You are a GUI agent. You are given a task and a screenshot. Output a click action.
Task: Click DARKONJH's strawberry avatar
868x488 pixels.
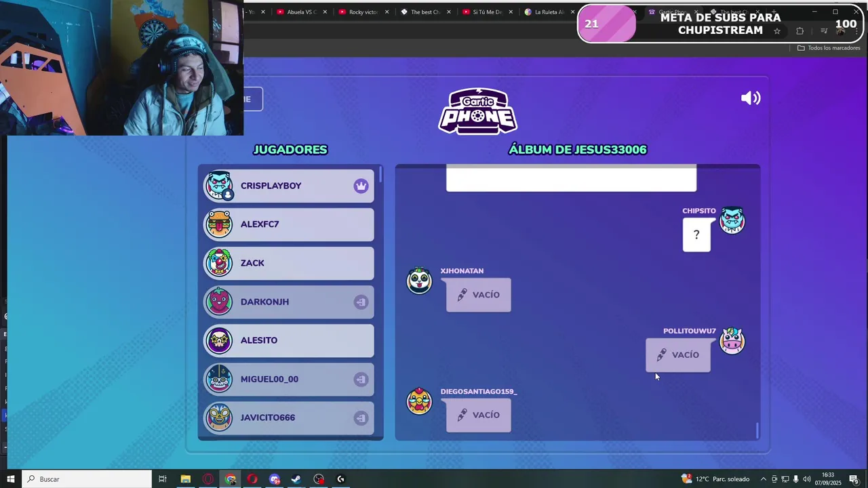click(x=219, y=302)
